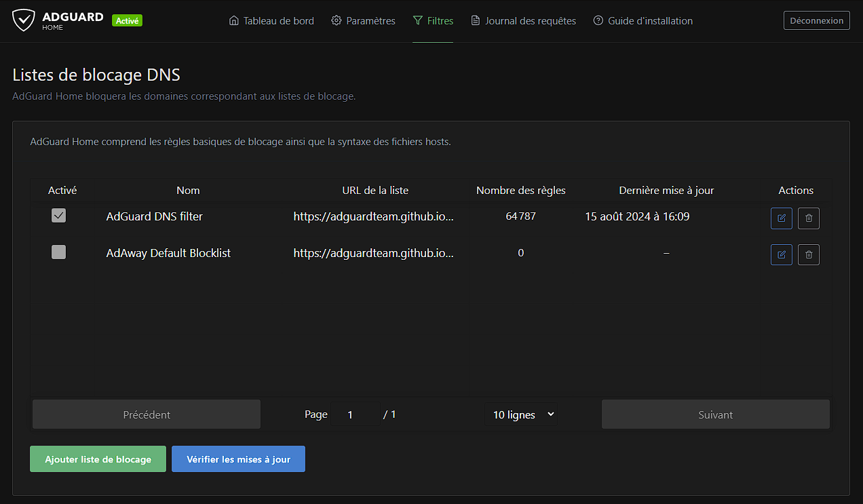Click the AdAway Default Blocklist name
863x504 pixels.
pos(169,253)
